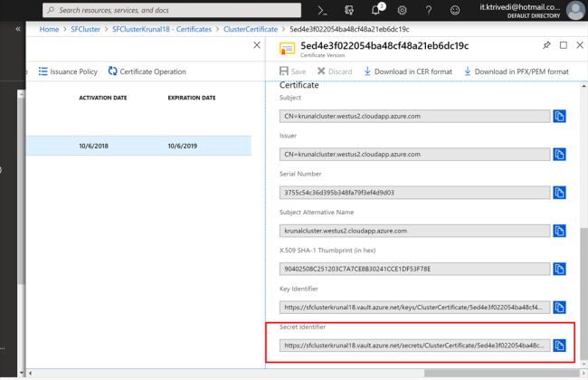Click the certificate icon next to the title
The image size is (588, 380).
pyautogui.click(x=288, y=49)
